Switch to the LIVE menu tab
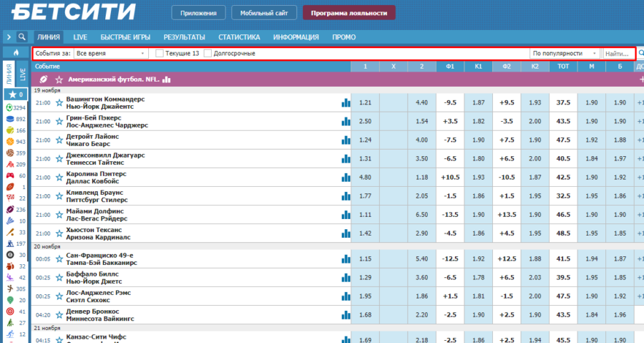644x343 pixels. (80, 37)
